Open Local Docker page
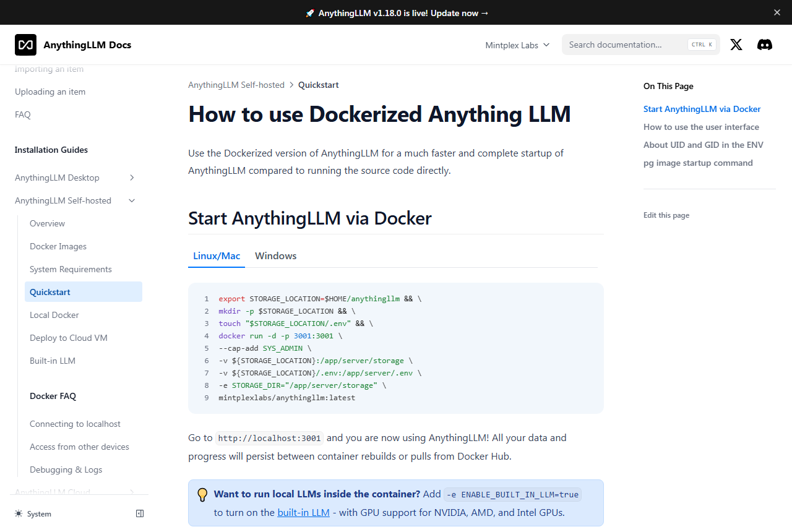 (x=84, y=315)
